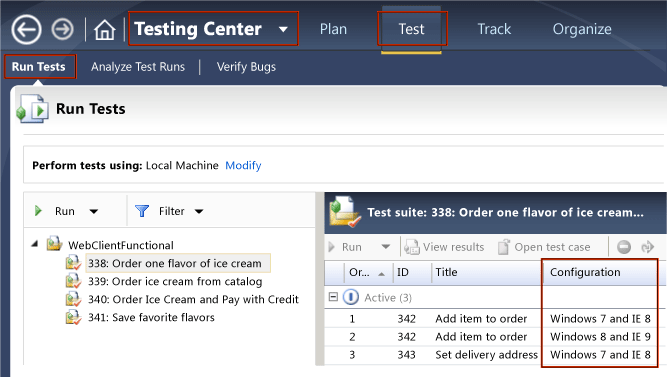
Task: Open the Home icon
Action: click(105, 30)
